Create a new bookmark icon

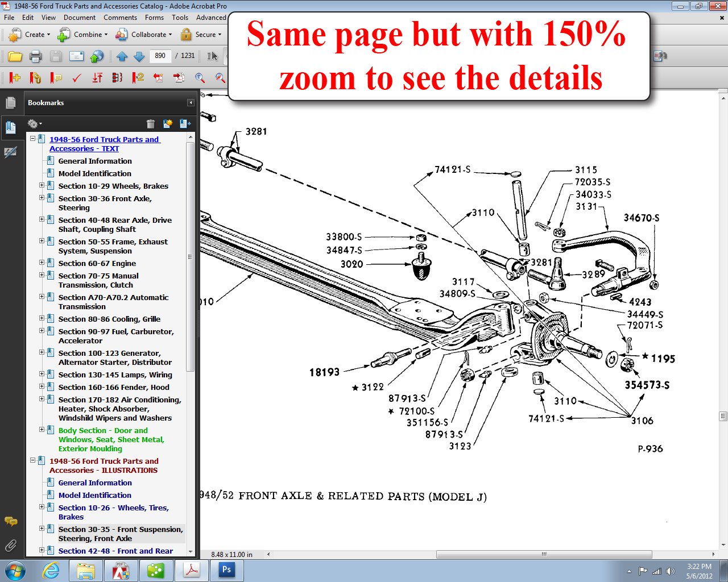tap(168, 124)
